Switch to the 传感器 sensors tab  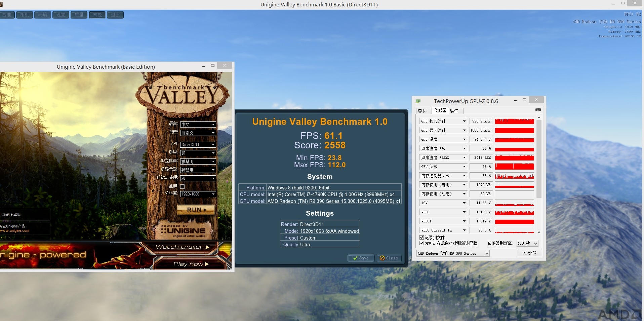click(x=440, y=110)
